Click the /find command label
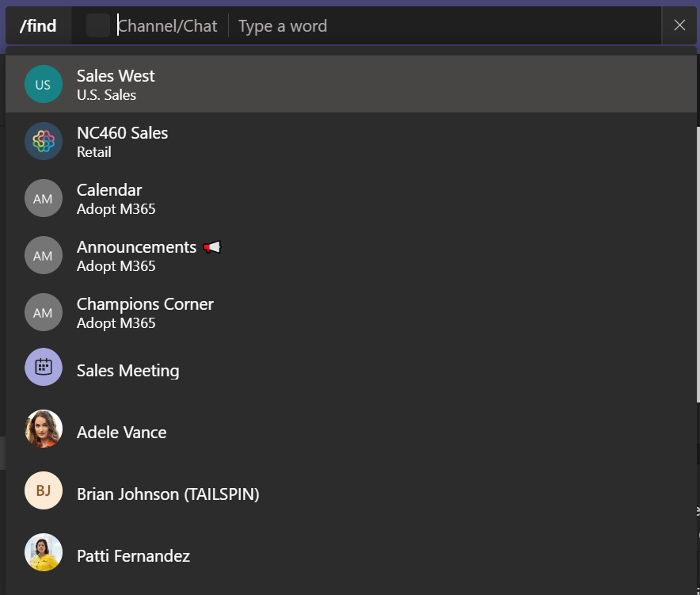700x595 pixels. 38,26
